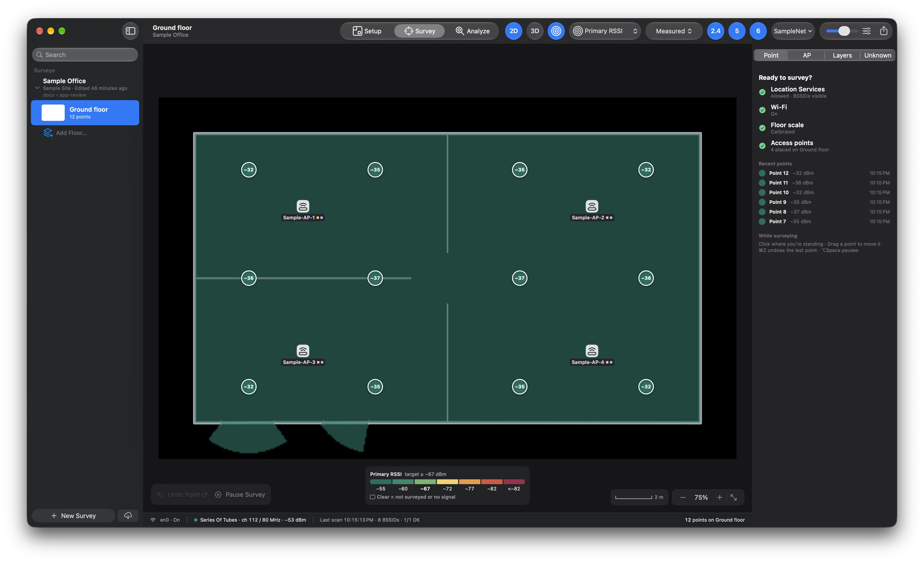This screenshot has width=924, height=563.
Task: Toggle the sidebar panel icon
Action: [130, 31]
